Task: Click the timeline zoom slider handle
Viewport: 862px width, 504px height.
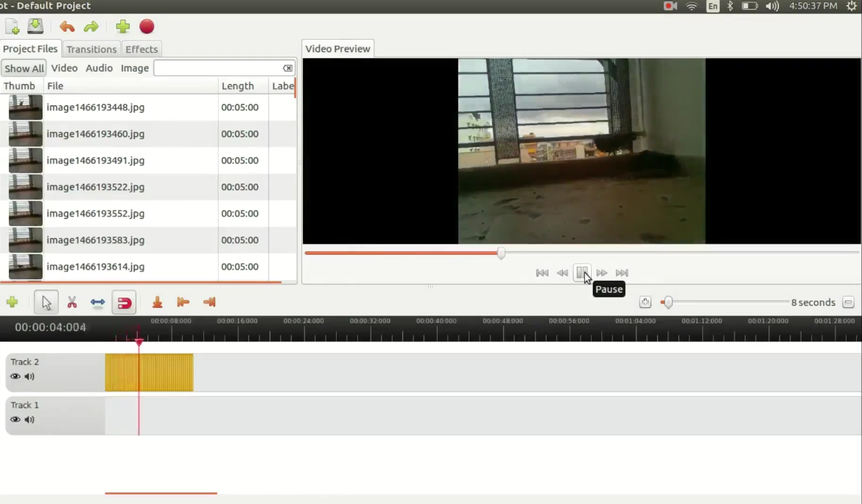Action: (x=668, y=302)
